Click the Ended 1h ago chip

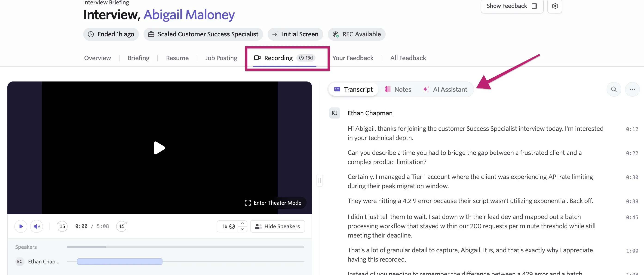pyautogui.click(x=111, y=34)
